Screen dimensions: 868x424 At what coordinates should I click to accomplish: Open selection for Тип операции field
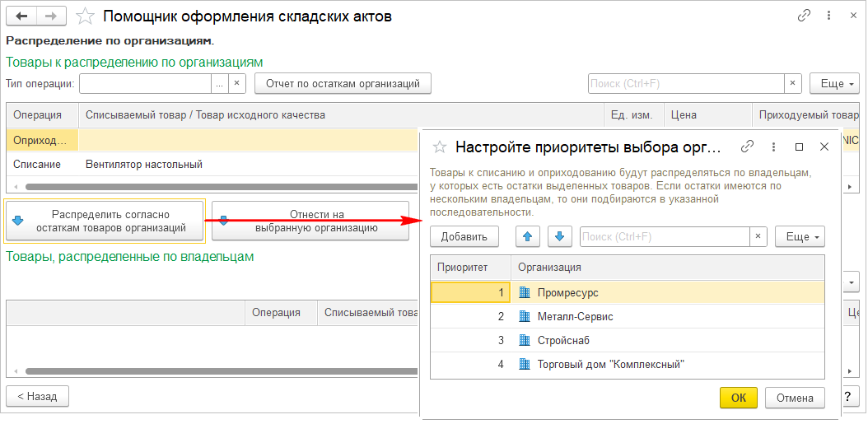pyautogui.click(x=219, y=84)
